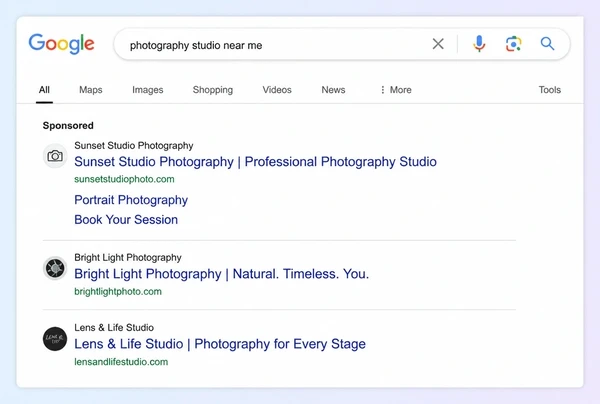600x404 pixels.
Task: Submit search with the magnifying glass icon
Action: (x=547, y=44)
